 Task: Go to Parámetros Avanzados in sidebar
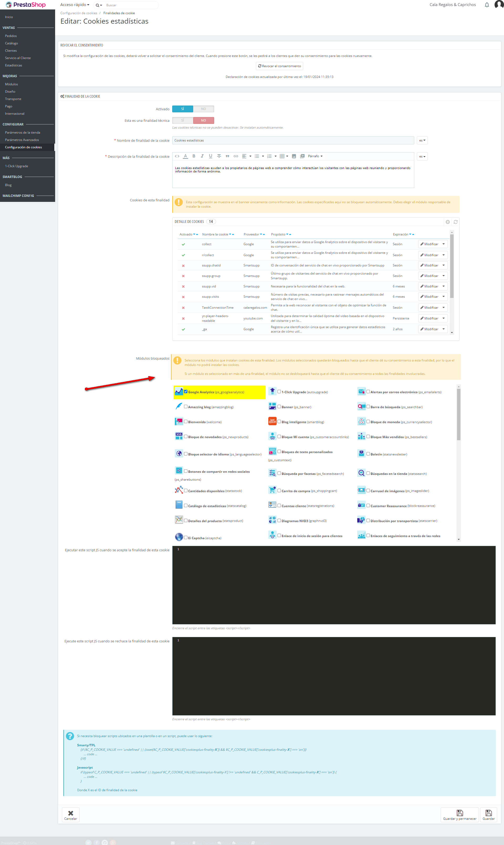[22, 140]
